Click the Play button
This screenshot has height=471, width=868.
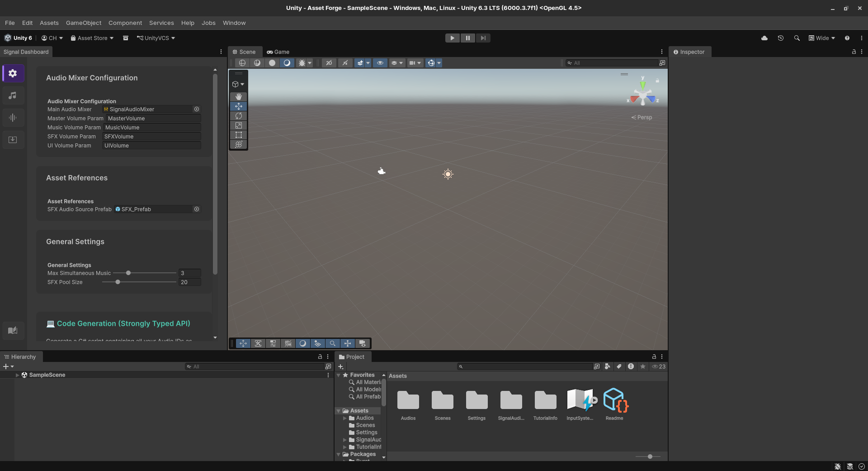click(452, 38)
